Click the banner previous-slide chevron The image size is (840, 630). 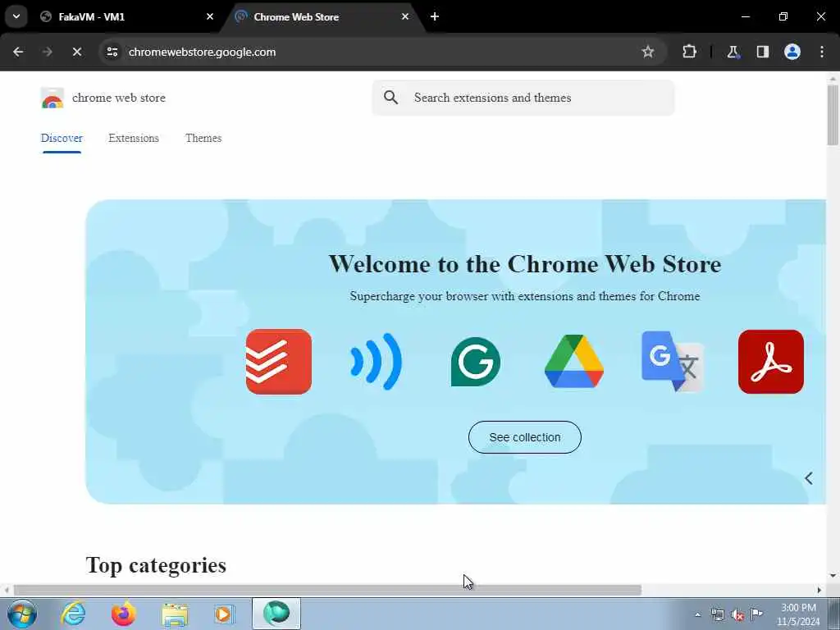coord(809,478)
